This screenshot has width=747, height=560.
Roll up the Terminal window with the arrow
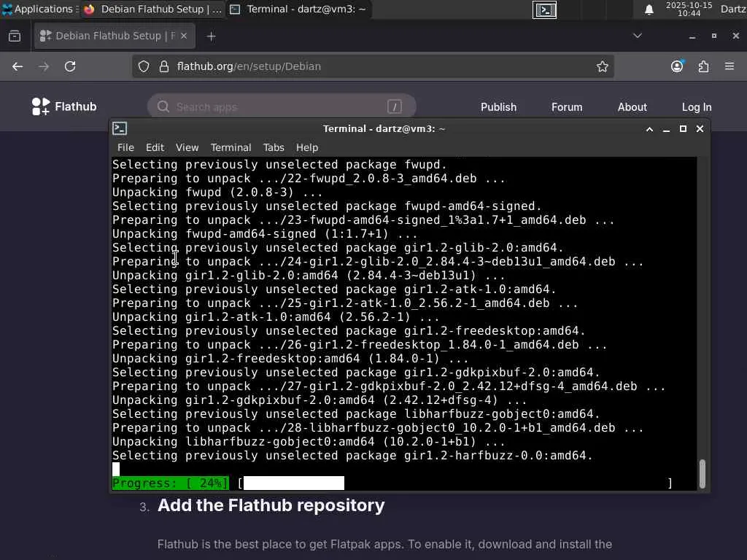[x=649, y=129]
